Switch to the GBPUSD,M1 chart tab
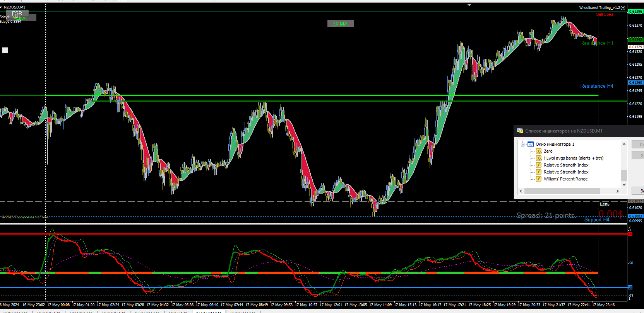The height and width of the screenshot is (313, 644). click(x=15, y=311)
